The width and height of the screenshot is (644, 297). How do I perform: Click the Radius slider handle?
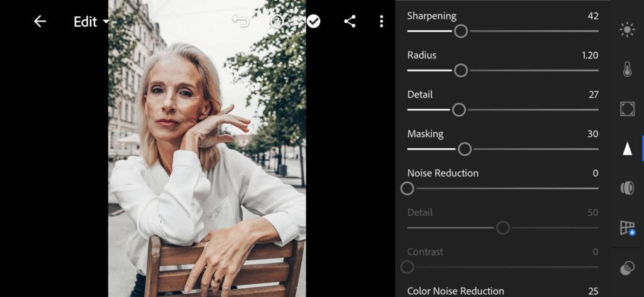coord(461,70)
